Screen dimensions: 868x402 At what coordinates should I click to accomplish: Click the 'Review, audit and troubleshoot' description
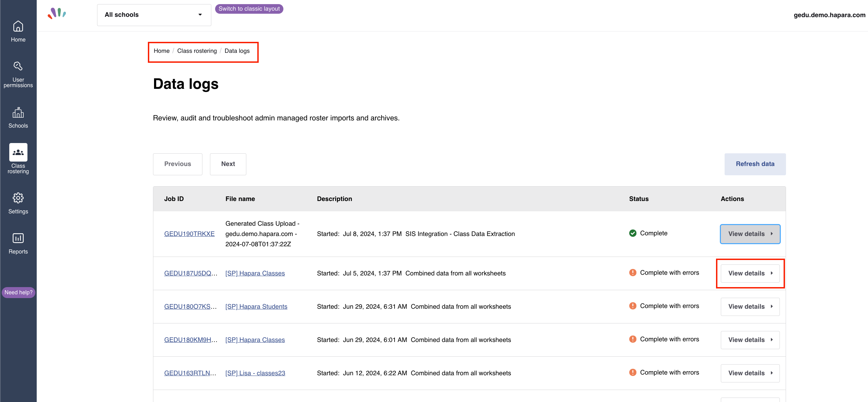[276, 118]
